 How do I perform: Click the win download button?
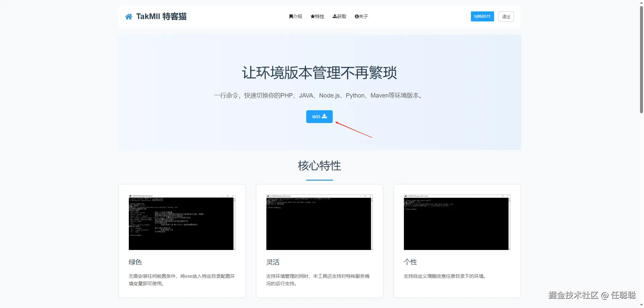coord(319,116)
